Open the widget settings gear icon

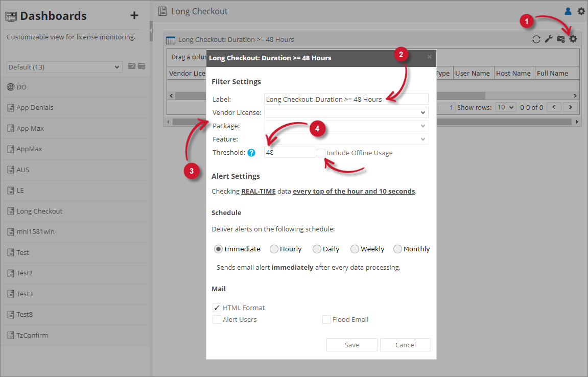point(573,39)
